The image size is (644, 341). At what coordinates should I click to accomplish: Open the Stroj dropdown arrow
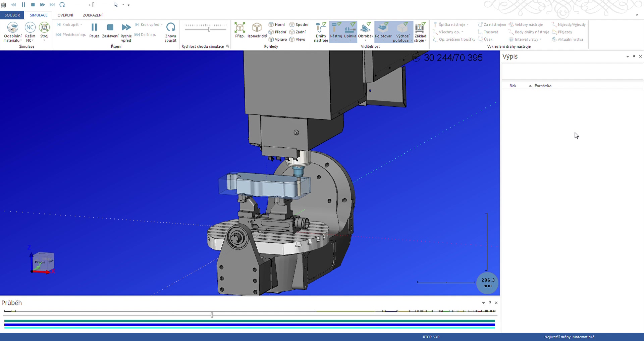(x=44, y=41)
